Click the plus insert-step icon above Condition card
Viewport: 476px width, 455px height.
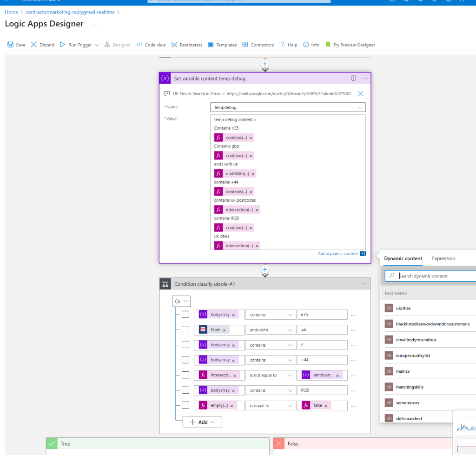click(x=265, y=269)
